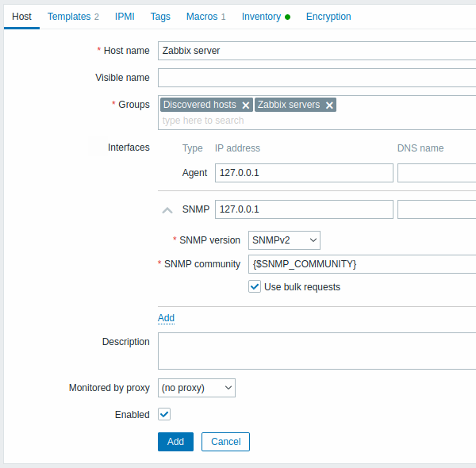Edit the SNMP community field
Viewport: 476px width, 468px height.
363,264
